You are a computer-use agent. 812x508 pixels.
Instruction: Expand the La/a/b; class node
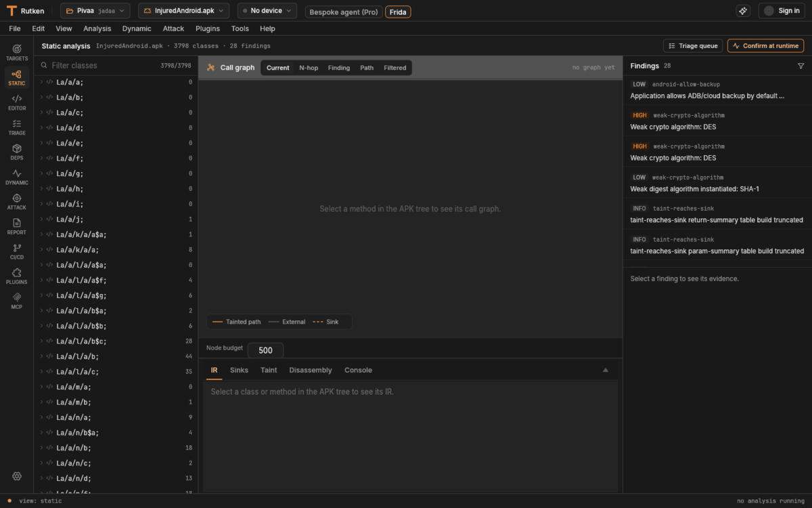coord(41,98)
